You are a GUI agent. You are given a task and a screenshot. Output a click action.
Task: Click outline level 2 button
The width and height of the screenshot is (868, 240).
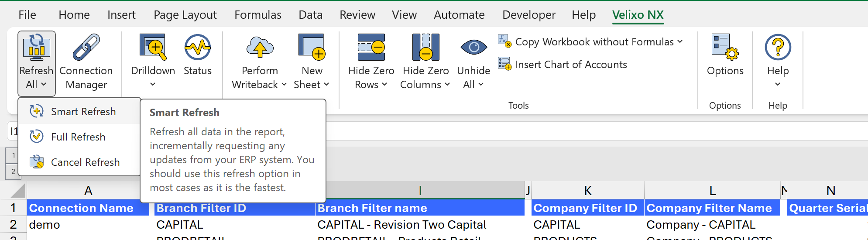click(x=13, y=171)
